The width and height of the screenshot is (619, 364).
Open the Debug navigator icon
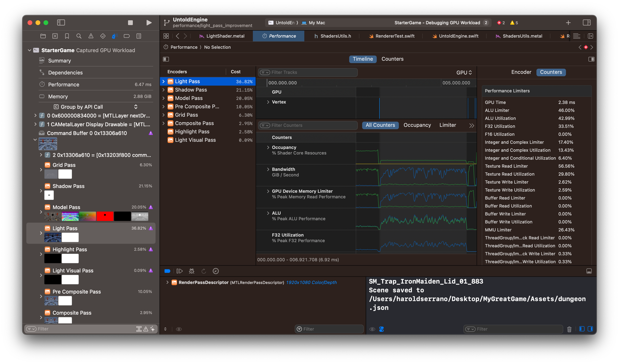[x=115, y=36]
